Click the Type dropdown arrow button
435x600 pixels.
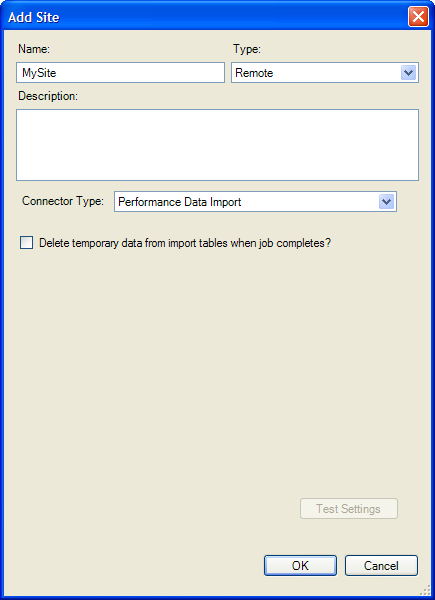[x=408, y=73]
